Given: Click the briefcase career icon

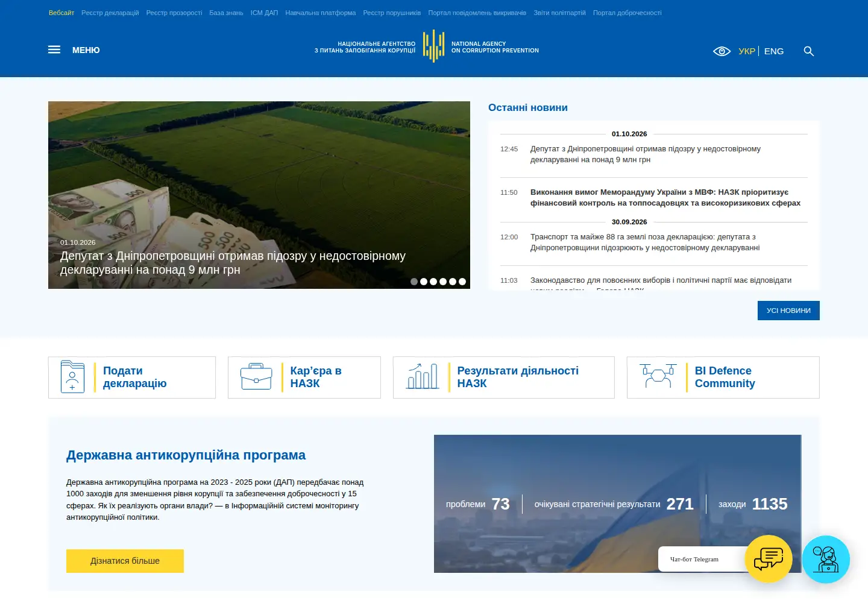Looking at the screenshot, I should pyautogui.click(x=256, y=377).
